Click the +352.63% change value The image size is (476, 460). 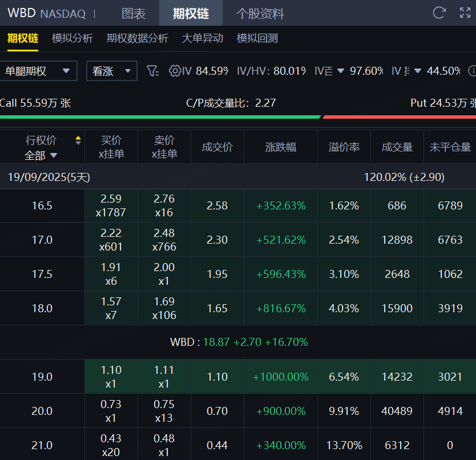[x=281, y=206]
